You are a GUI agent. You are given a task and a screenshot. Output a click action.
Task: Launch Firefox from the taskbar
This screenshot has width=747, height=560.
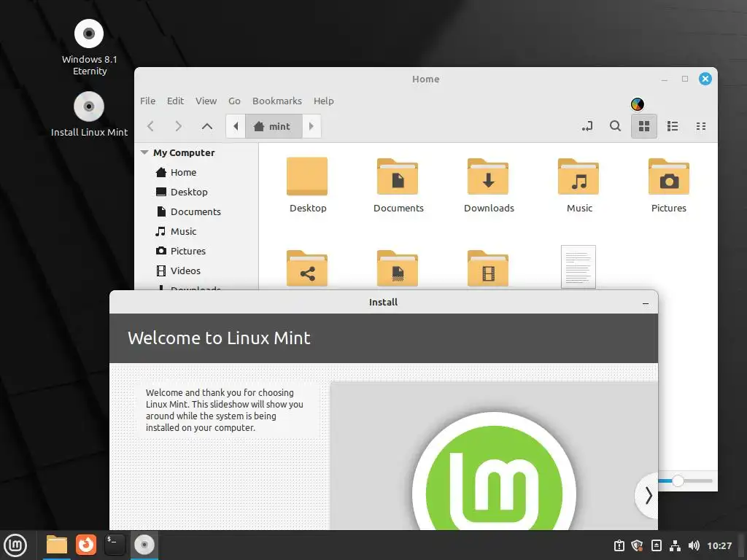coord(86,545)
